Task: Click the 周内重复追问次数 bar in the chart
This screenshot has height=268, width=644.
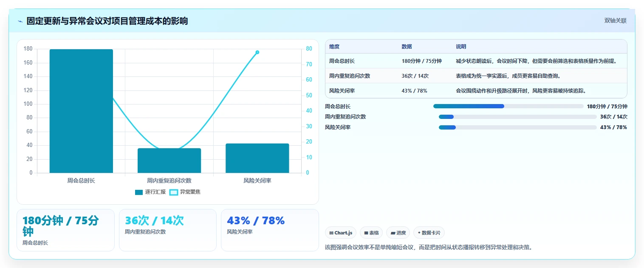Action: (169, 161)
